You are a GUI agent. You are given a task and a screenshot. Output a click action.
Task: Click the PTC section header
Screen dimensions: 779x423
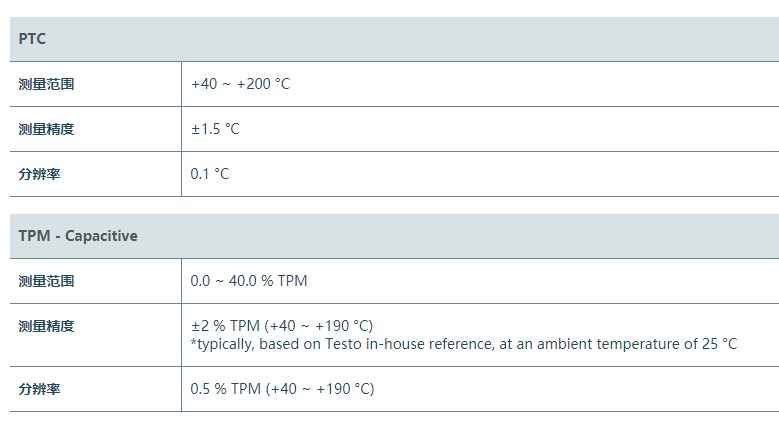tap(33, 39)
